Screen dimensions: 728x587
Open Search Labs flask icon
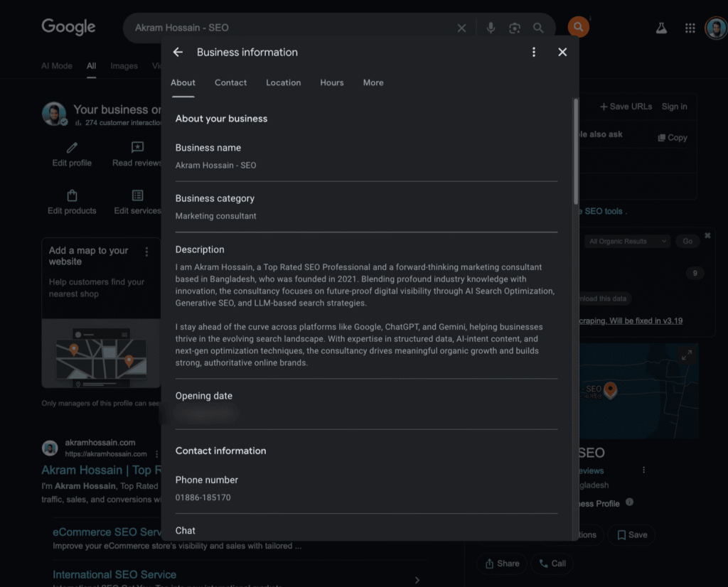click(661, 28)
